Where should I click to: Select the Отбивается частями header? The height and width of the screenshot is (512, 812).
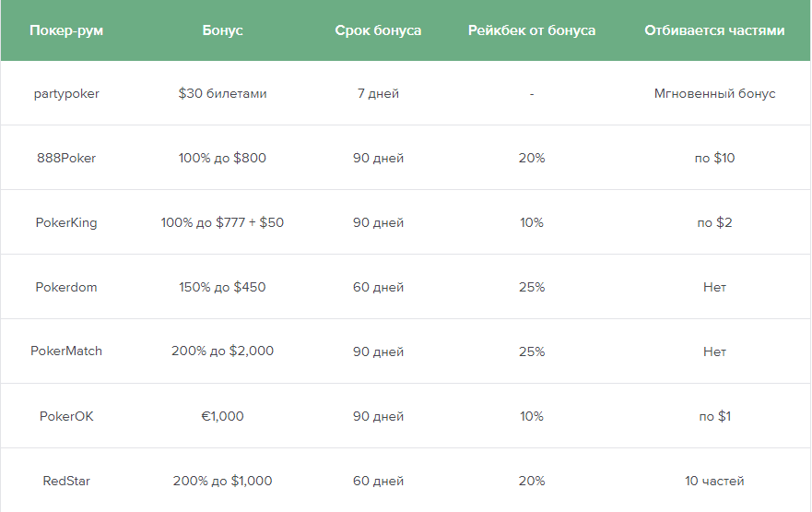[714, 30]
